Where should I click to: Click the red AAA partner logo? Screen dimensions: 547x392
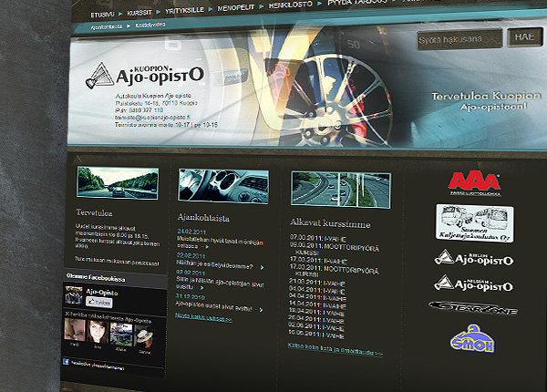tap(472, 182)
